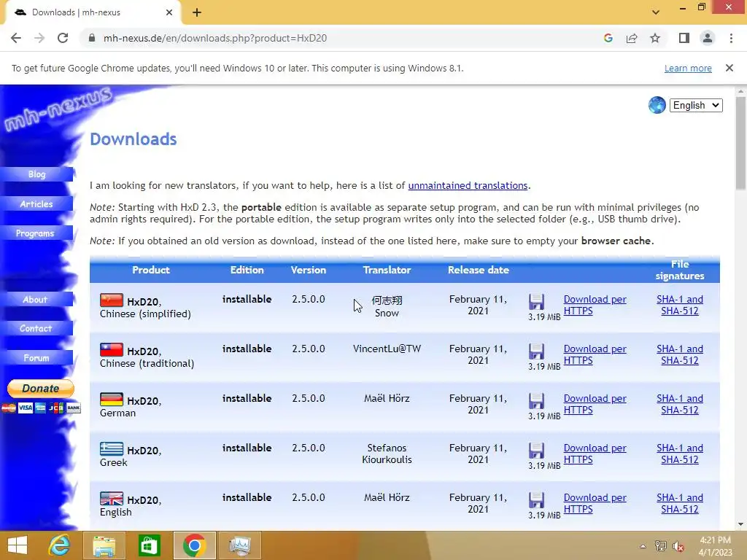Image resolution: width=747 pixels, height=560 pixels.
Task: Open SHA signatures for Greek
Action: (680, 454)
